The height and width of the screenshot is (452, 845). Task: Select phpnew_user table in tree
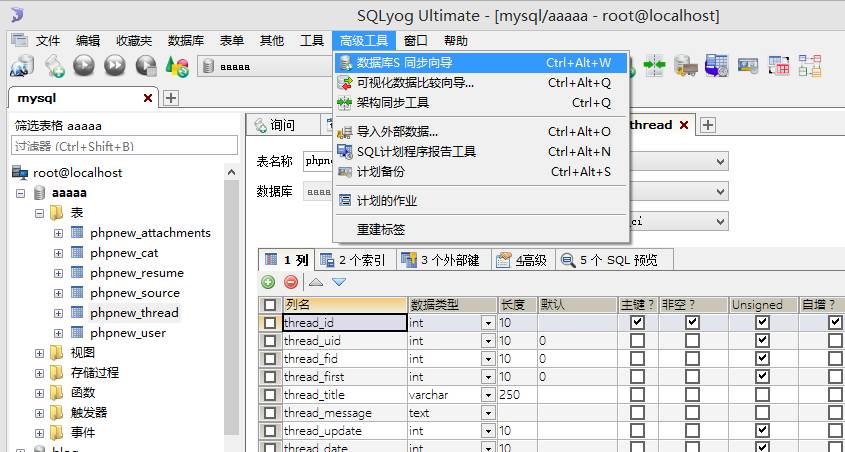[128, 333]
